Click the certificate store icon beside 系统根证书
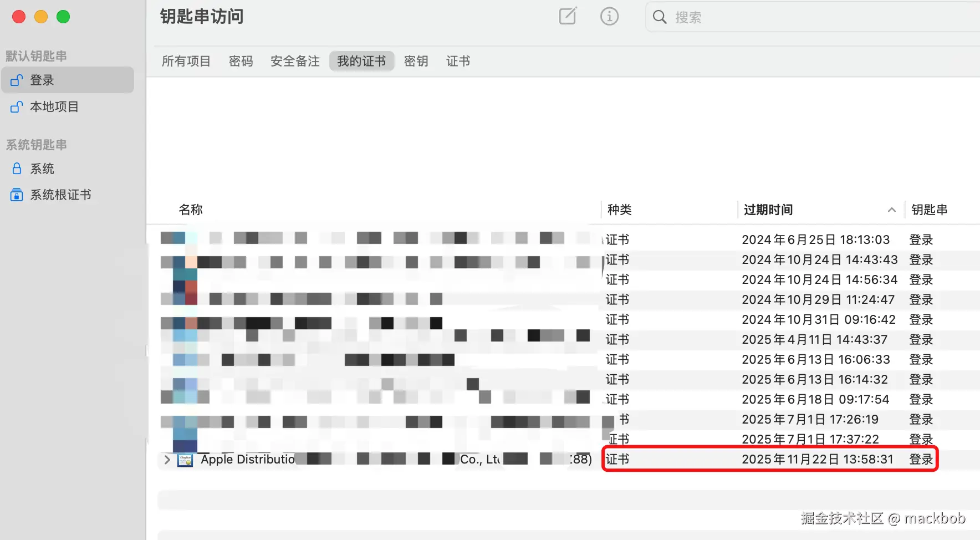Viewport: 980px width, 540px height. pos(17,195)
